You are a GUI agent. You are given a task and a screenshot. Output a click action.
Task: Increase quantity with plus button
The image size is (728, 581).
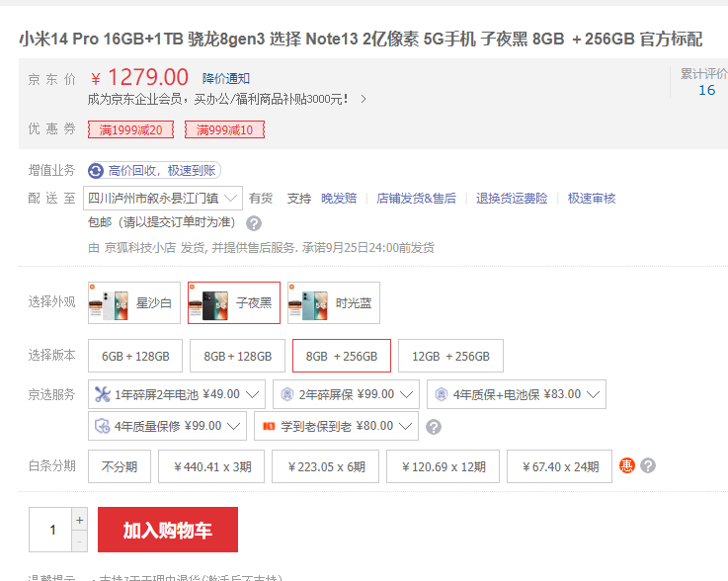[x=79, y=520]
